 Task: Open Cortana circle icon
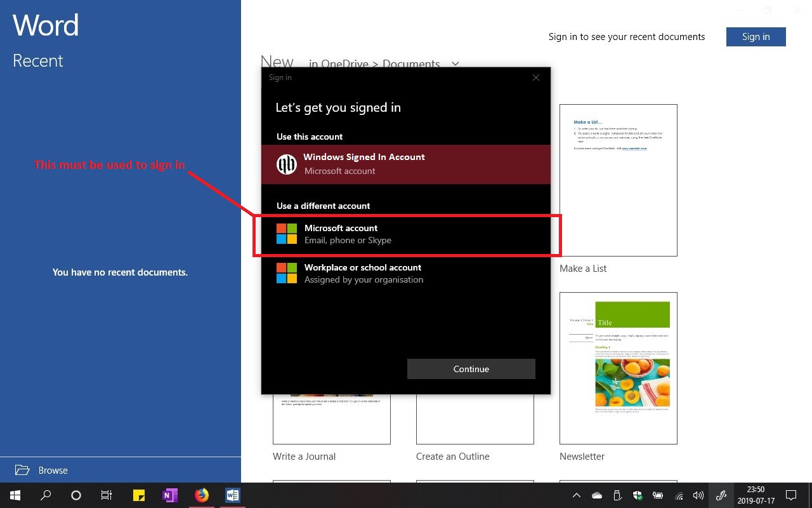pos(76,495)
